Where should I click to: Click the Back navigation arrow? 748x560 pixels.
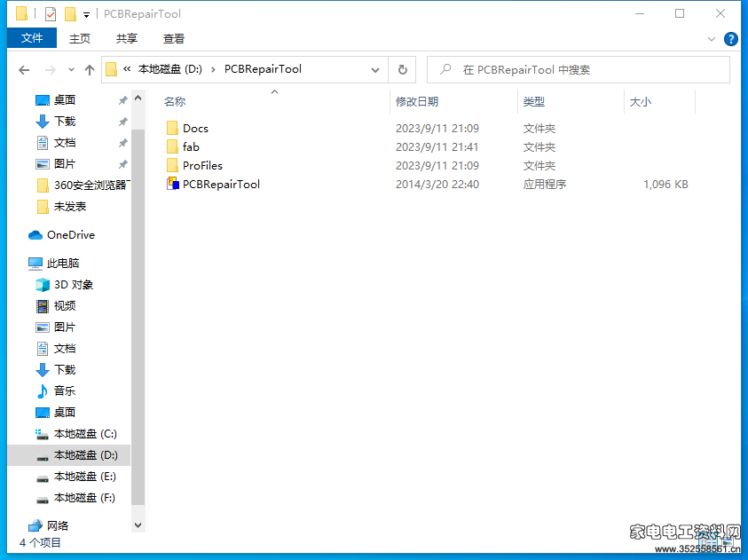[24, 70]
